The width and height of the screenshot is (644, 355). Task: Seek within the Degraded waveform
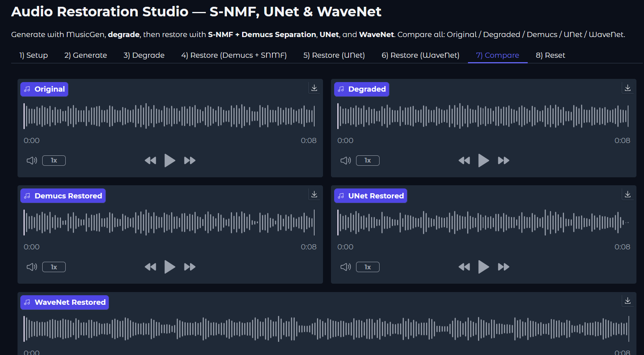click(483, 116)
